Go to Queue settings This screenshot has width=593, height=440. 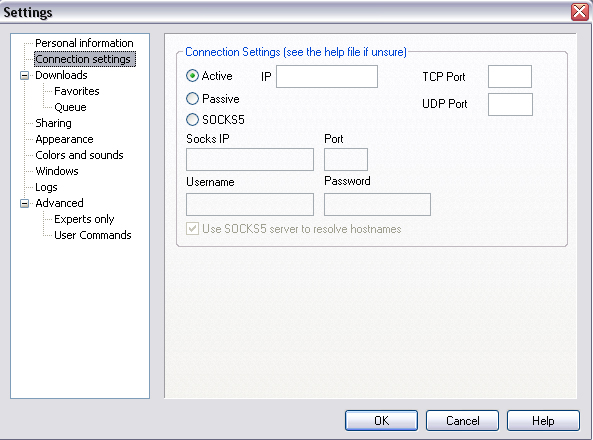coord(70,107)
